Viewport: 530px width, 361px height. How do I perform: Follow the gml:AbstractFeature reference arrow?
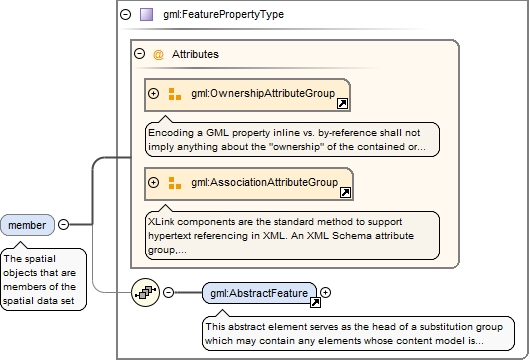point(315,303)
